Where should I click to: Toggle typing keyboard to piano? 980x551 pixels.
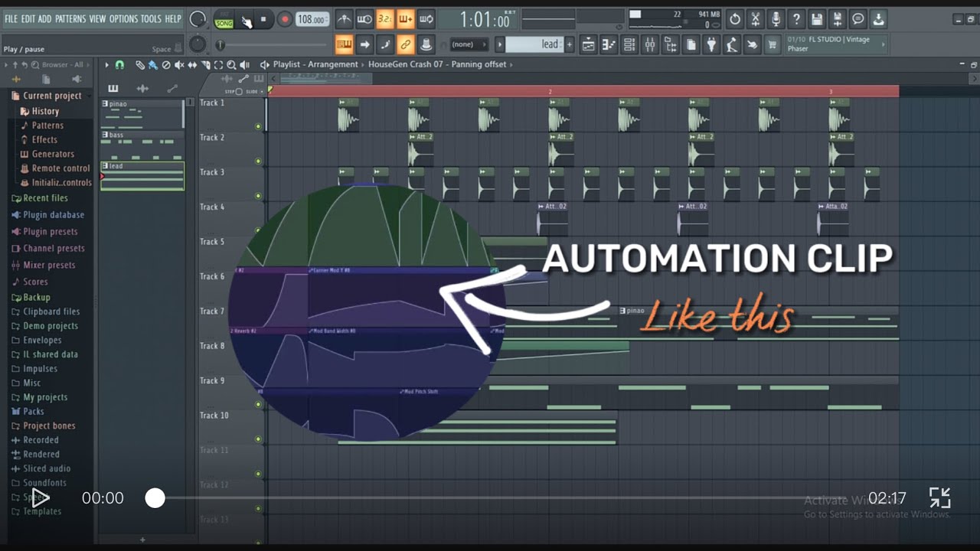point(345,44)
